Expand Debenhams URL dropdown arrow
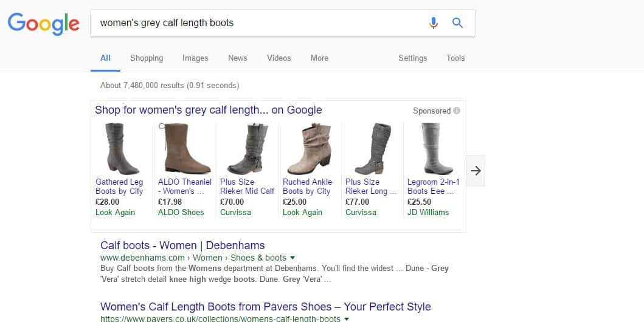This screenshot has height=322, width=644. point(293,258)
